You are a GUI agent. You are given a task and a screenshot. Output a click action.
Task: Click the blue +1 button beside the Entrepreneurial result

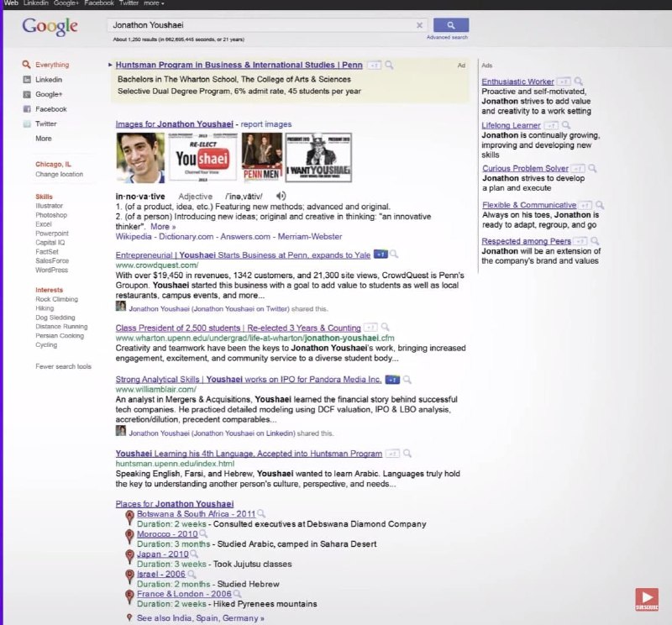click(x=381, y=255)
